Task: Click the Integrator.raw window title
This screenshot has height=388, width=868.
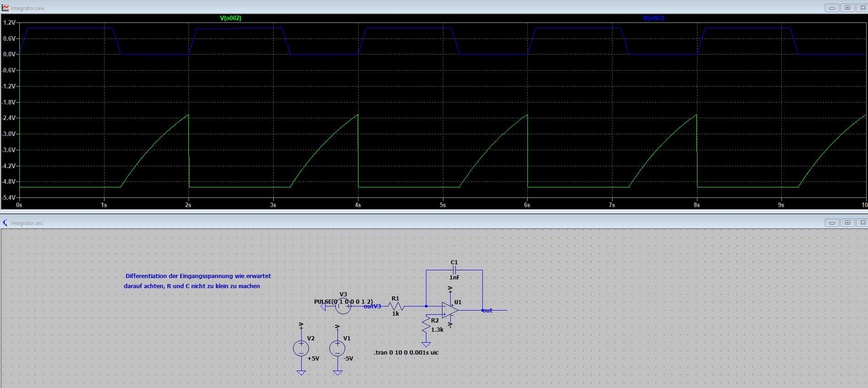Action: click(x=28, y=8)
